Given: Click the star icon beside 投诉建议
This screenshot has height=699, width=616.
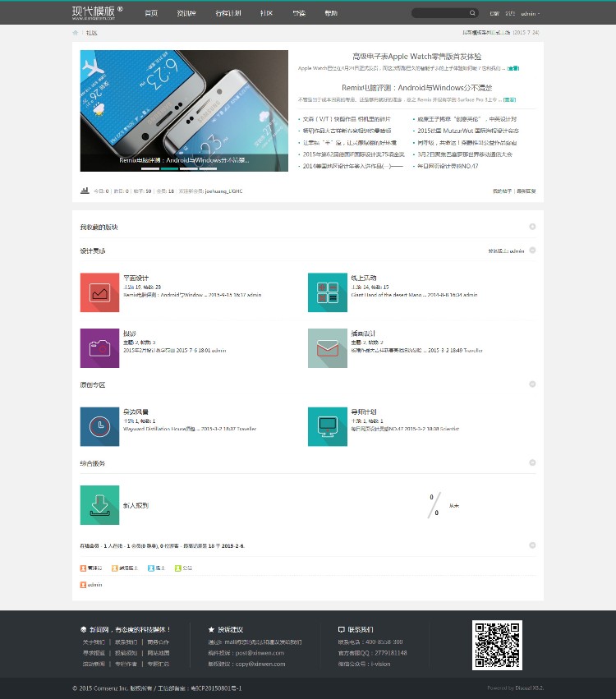Looking at the screenshot, I should 211,629.
